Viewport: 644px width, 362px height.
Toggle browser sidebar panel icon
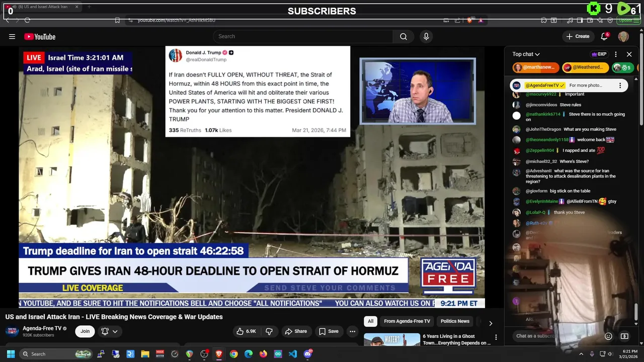580,20
